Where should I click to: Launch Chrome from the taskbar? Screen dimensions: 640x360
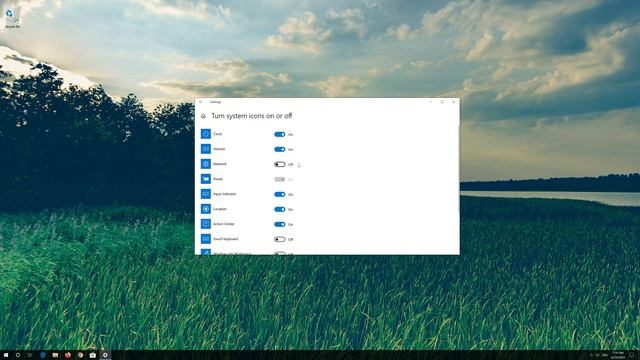click(80, 355)
